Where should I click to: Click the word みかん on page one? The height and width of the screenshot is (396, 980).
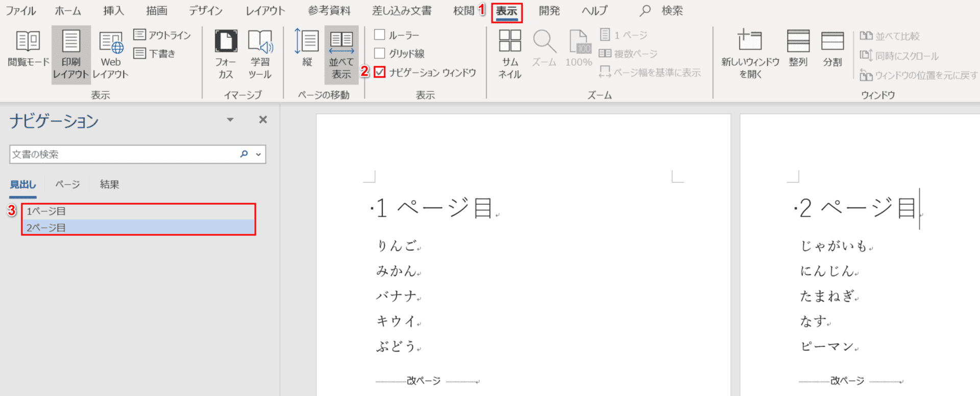[396, 271]
